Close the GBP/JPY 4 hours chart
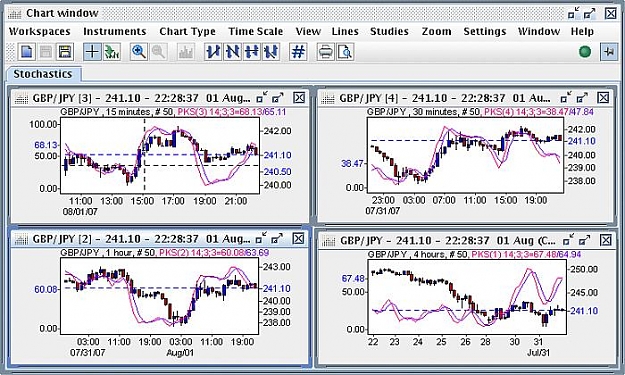The image size is (625, 375). pos(606,240)
